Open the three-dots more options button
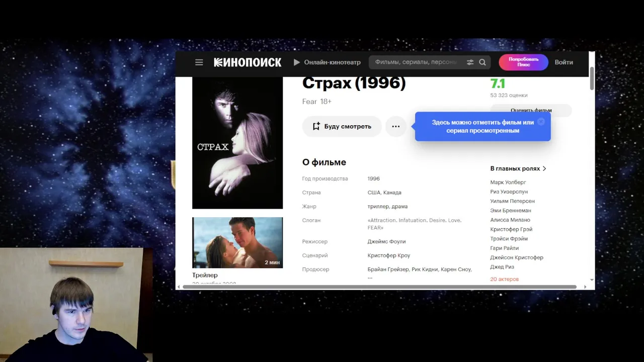Screen dimensions: 644x362 (395, 126)
